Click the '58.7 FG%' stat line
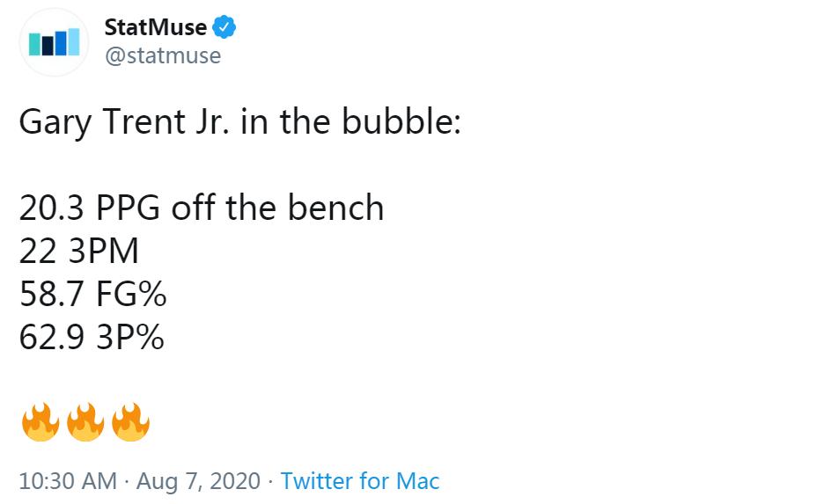The image size is (817, 504). pyautogui.click(x=92, y=295)
